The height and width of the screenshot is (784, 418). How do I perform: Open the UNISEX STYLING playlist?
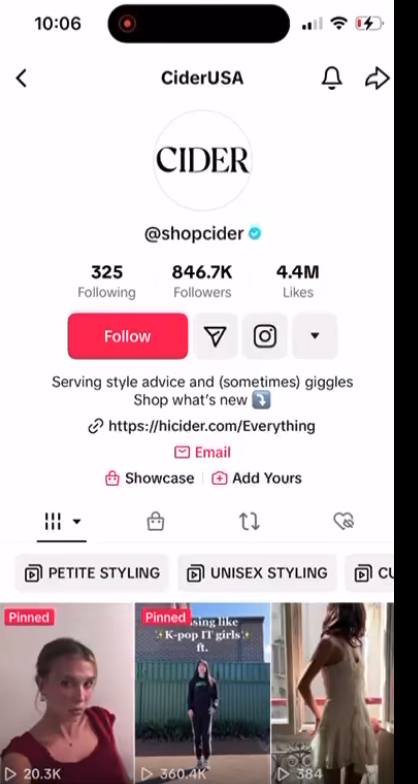coord(257,573)
